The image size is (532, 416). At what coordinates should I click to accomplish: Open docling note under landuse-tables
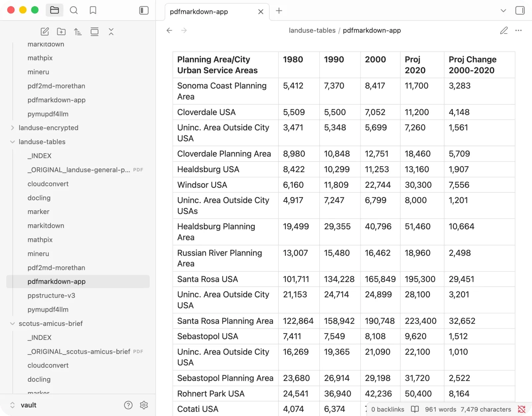(x=39, y=198)
